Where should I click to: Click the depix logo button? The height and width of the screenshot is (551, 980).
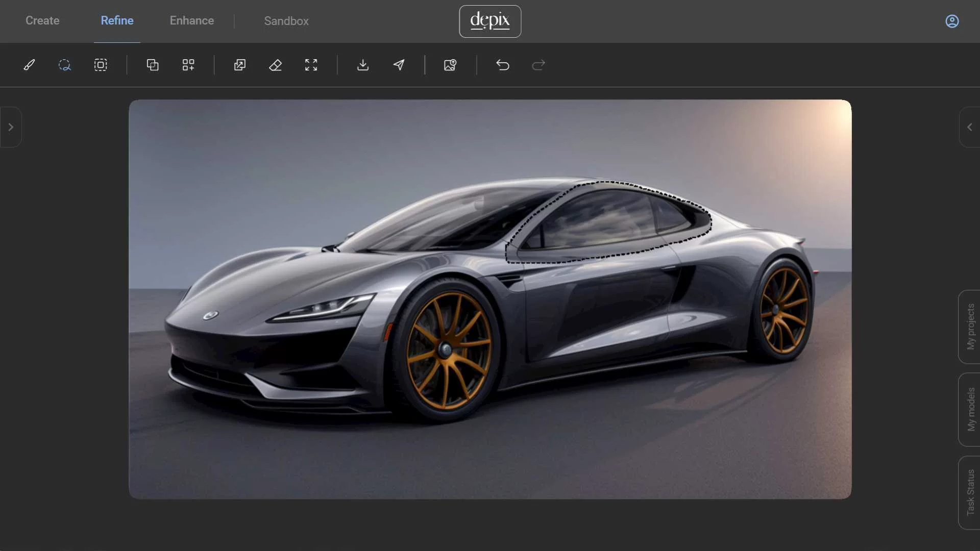[490, 21]
